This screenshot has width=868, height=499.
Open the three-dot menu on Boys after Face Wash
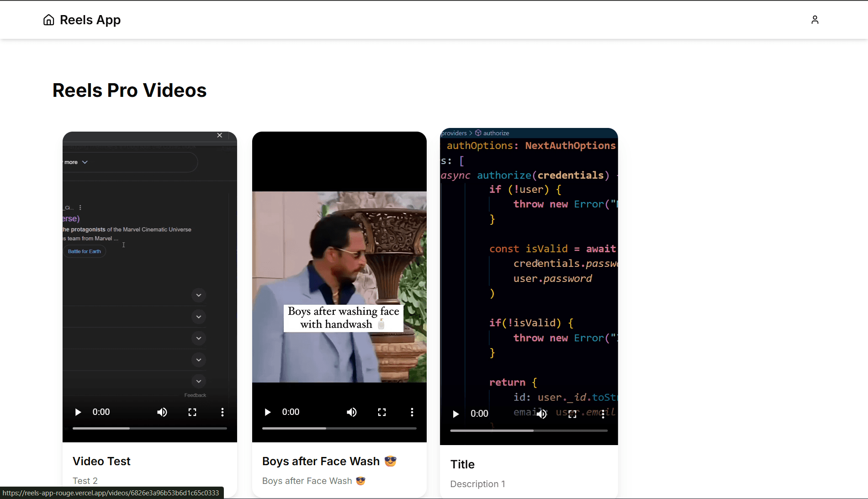[x=412, y=412]
